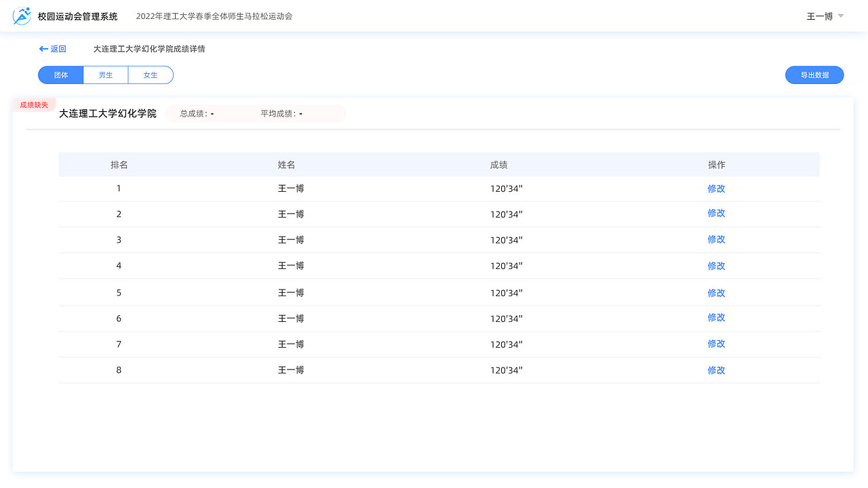Select the college title 大连理工大学幻化学院
The width and height of the screenshot is (868, 488).
pyautogui.click(x=107, y=113)
